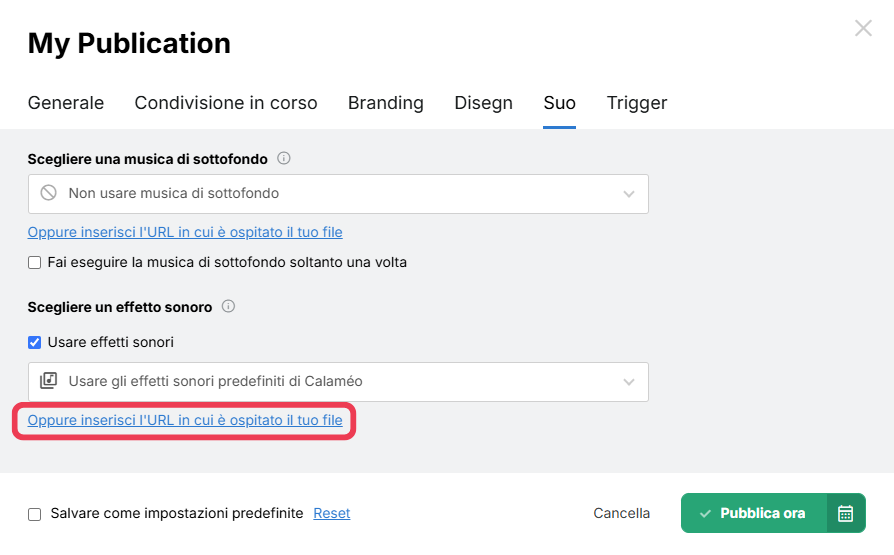Uncheck Usare effetti sonori checkbox
Screen dimensions: 894x555
click(35, 342)
